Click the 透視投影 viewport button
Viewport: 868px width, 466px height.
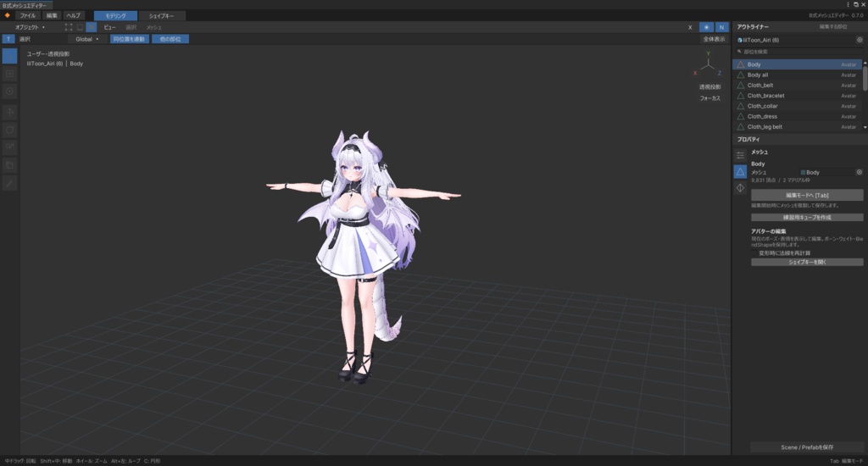pyautogui.click(x=709, y=87)
